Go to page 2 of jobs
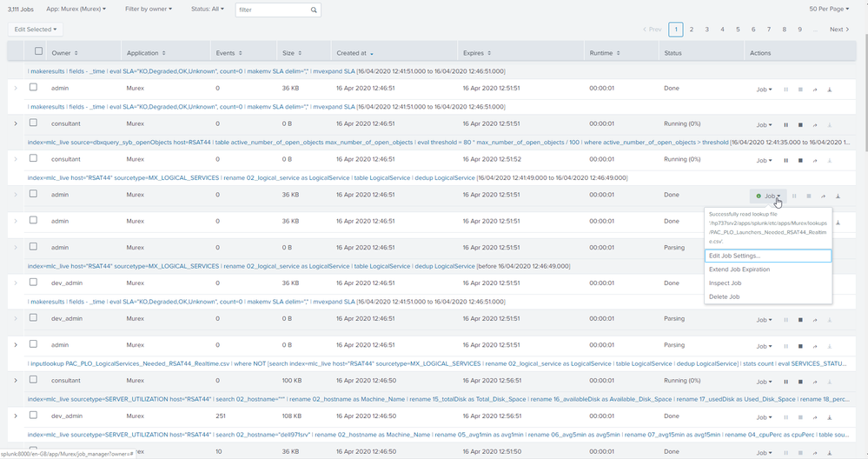 coord(692,30)
